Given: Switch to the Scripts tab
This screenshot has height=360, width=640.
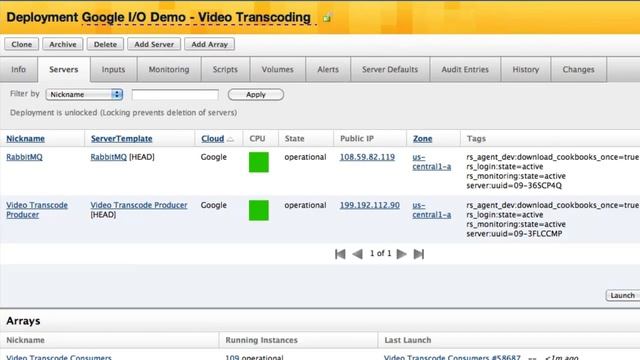Looking at the screenshot, I should click(225, 69).
